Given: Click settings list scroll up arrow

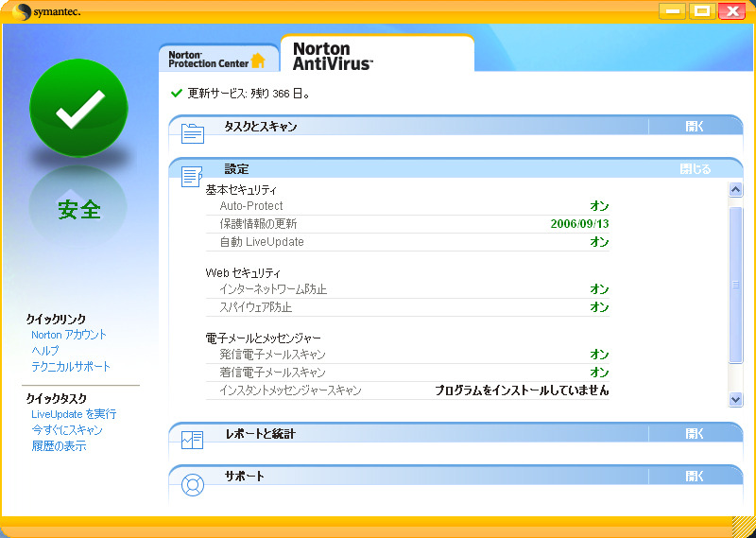Looking at the screenshot, I should click(735, 190).
